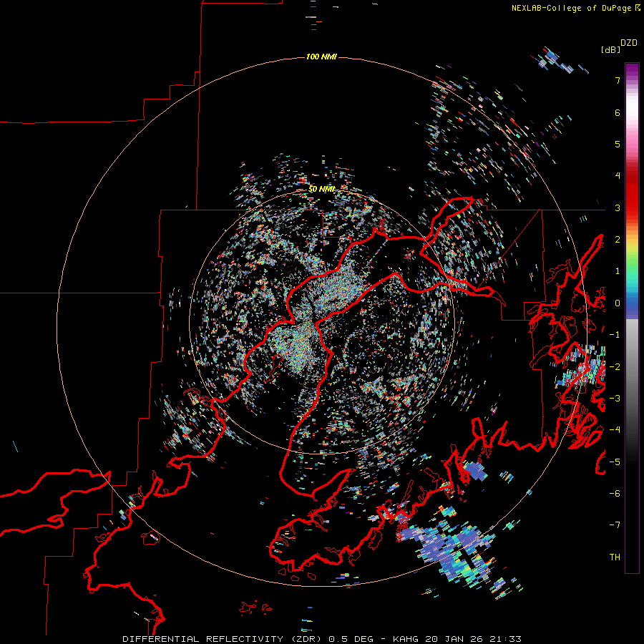
Task: Click the 5 value on the color scale
Action: click(618, 144)
